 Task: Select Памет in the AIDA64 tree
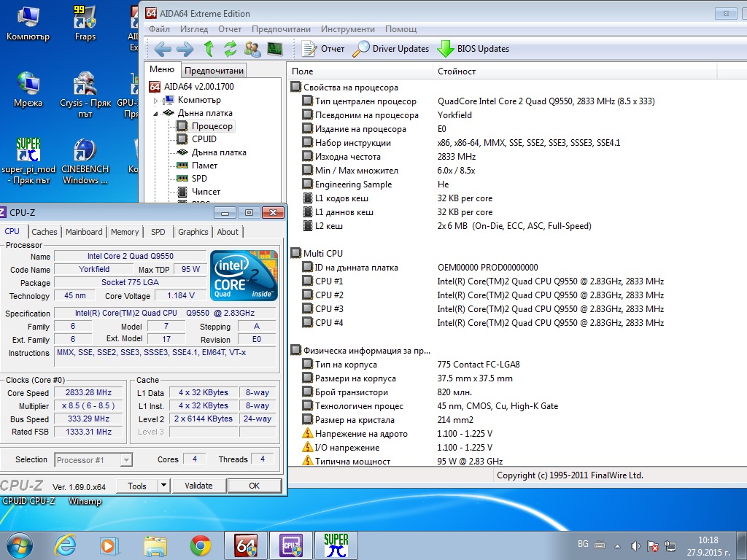coord(204,166)
